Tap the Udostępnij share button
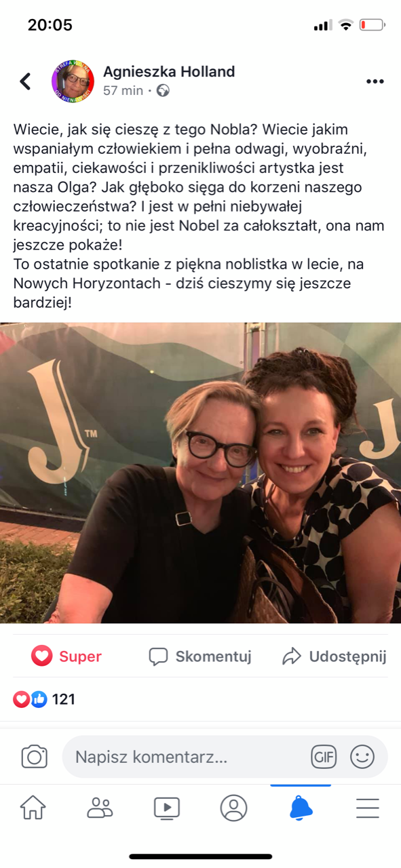This screenshot has height=868, width=401. coord(335,656)
